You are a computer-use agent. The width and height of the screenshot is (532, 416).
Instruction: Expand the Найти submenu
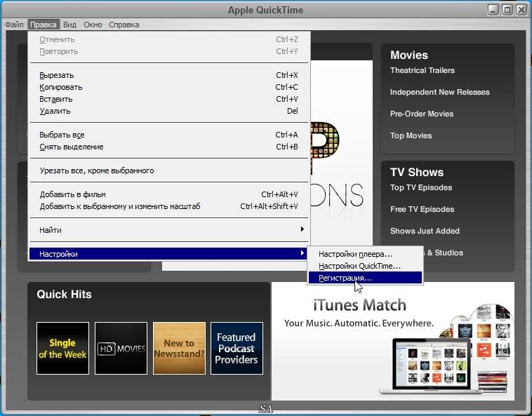tap(168, 230)
